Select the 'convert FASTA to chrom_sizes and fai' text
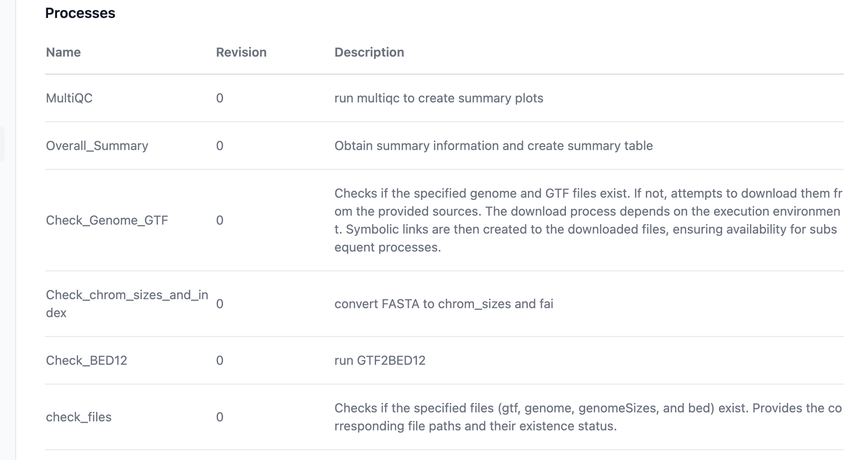 [x=443, y=304]
